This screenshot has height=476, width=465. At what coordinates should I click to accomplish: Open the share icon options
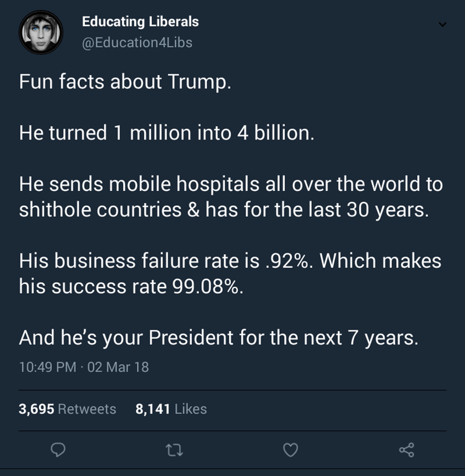pyautogui.click(x=406, y=451)
